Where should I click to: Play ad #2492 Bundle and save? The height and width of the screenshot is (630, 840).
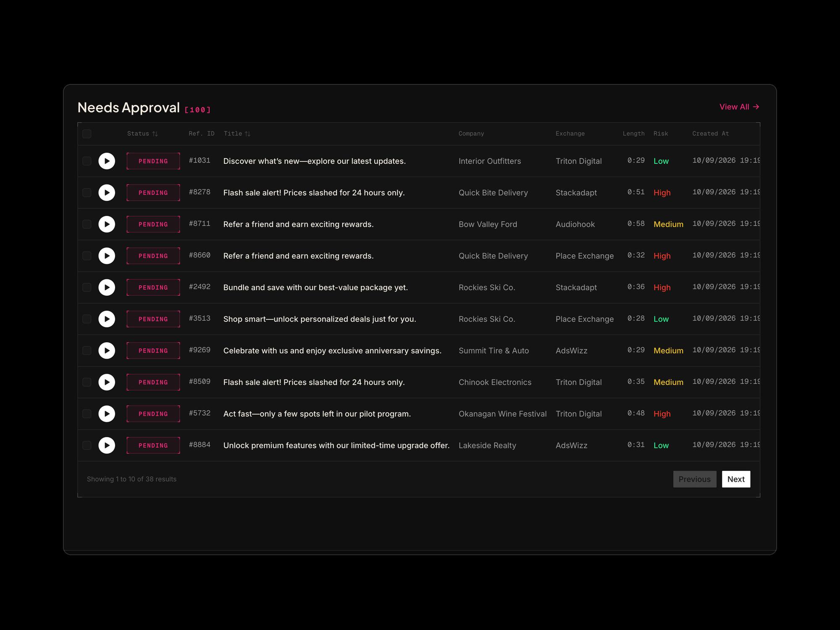pos(107,287)
